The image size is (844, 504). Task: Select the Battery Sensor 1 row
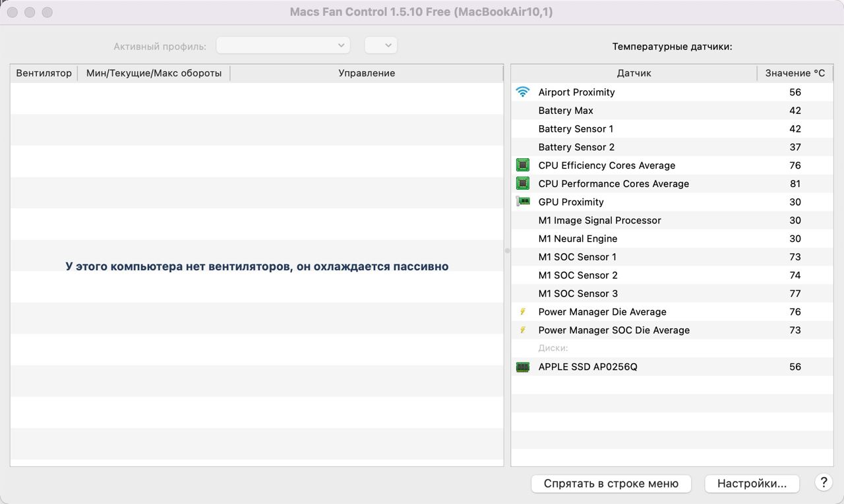[672, 129]
